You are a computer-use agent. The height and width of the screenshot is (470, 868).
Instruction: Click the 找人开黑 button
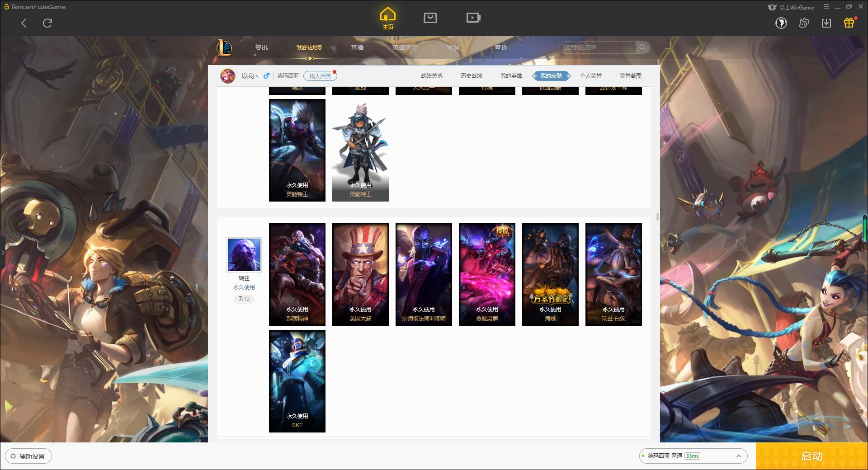pos(320,76)
